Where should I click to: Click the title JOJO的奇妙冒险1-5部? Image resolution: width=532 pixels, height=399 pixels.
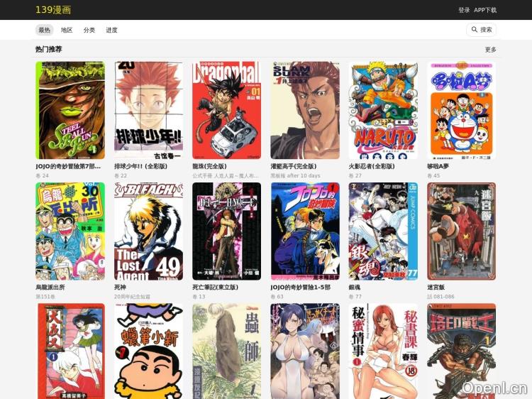coord(300,288)
